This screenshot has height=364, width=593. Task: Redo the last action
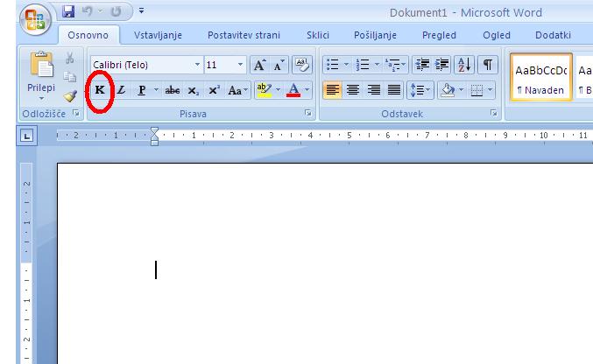pyautogui.click(x=116, y=11)
